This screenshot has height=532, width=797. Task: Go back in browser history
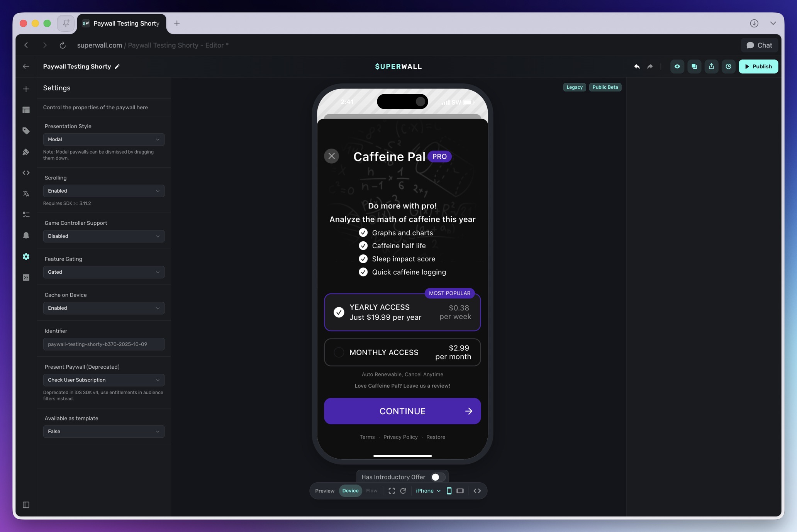(26, 45)
